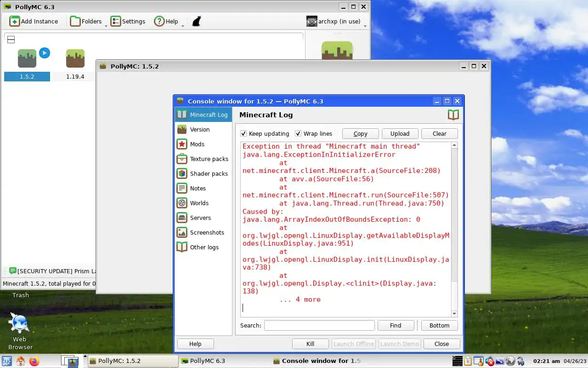588x368 pixels.
Task: Click the '... 4 more' log line
Action: pyautogui.click(x=300, y=299)
